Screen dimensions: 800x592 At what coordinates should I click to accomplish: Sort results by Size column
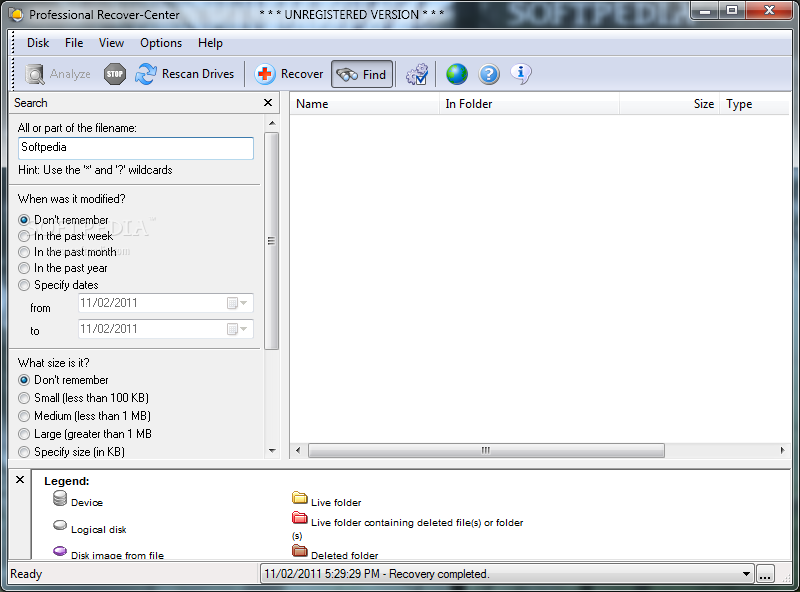pyautogui.click(x=669, y=104)
